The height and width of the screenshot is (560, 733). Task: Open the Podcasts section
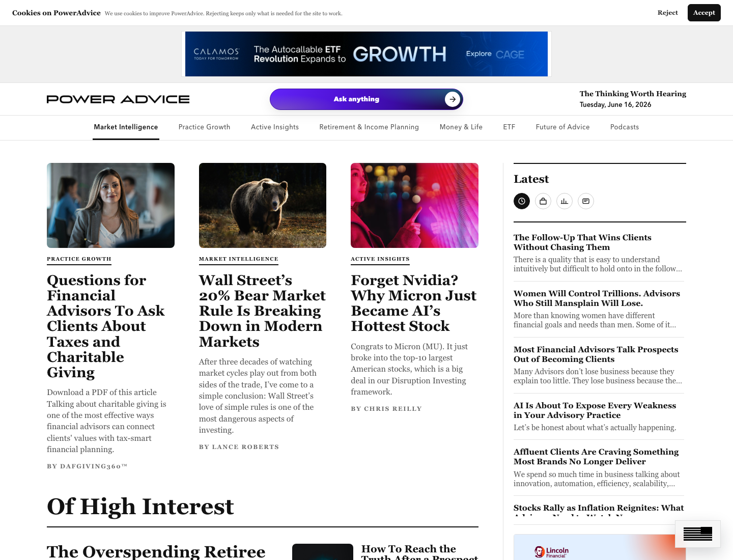pyautogui.click(x=625, y=127)
